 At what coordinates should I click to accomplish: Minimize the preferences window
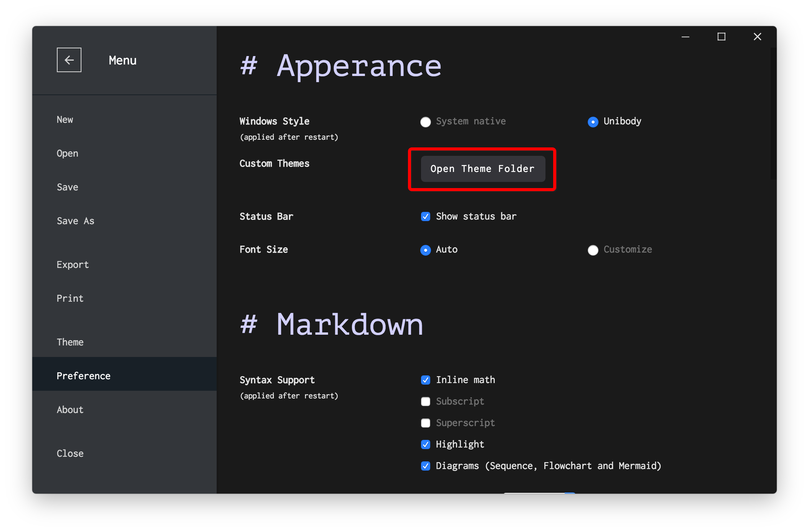click(685, 37)
